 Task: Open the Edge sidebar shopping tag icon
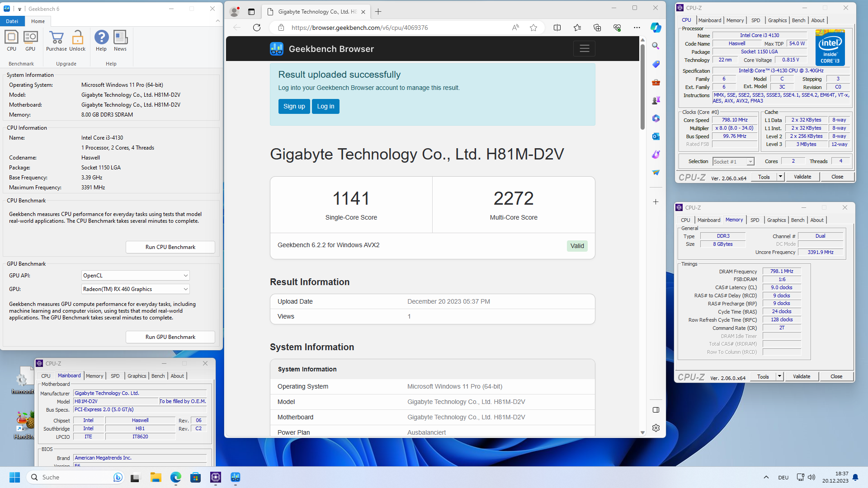coord(656,64)
